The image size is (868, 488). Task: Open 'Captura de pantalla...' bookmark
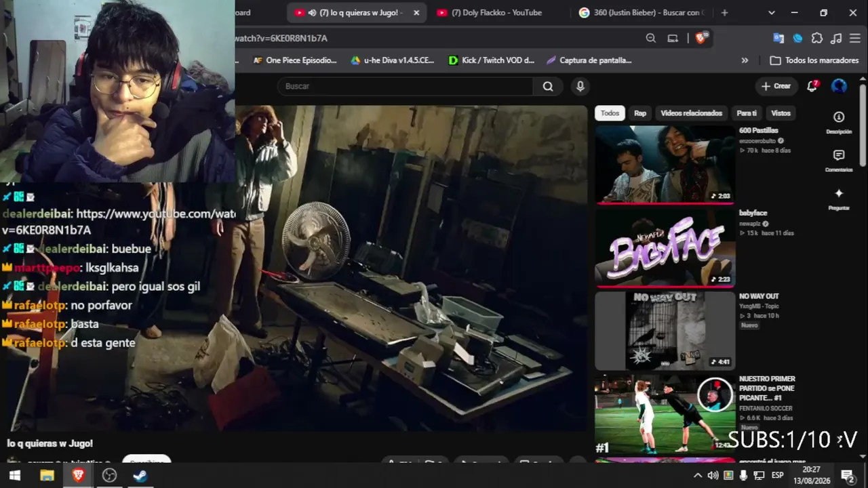(x=589, y=60)
